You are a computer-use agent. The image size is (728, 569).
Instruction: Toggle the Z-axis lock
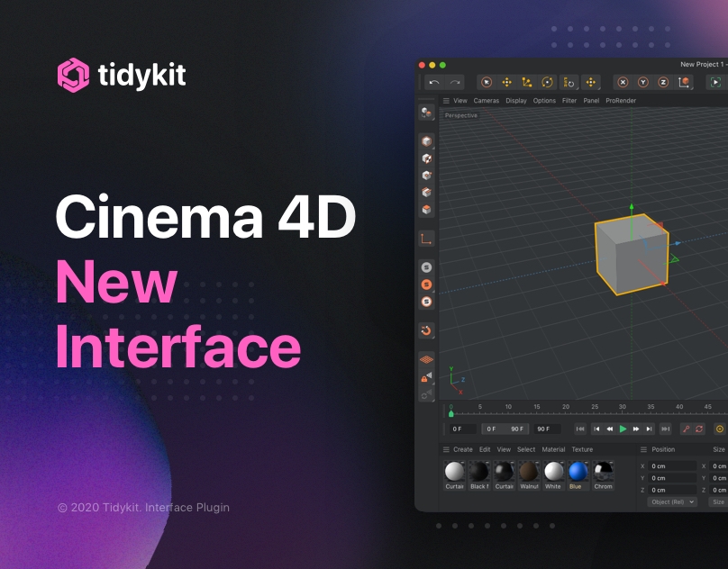pyautogui.click(x=663, y=83)
